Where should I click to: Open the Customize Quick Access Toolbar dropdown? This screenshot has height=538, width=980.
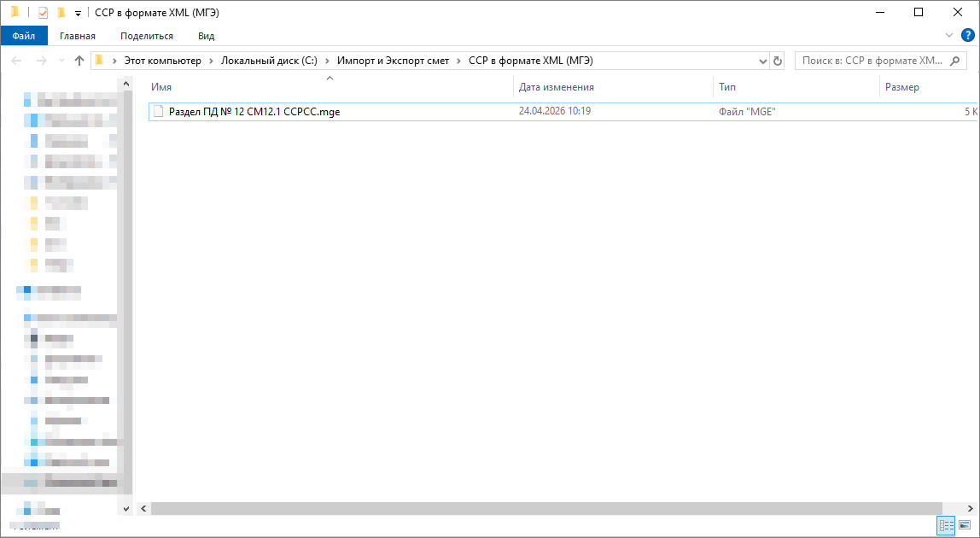[x=79, y=13]
